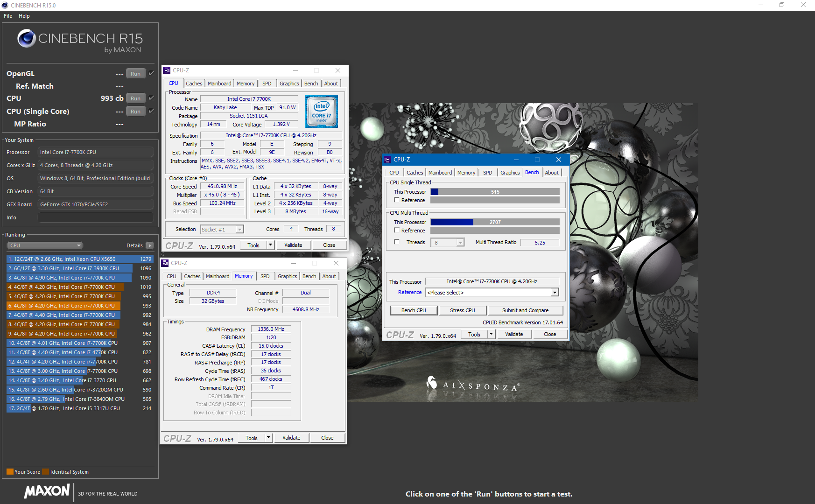This screenshot has width=815, height=504.
Task: Click the MAXON logo at the bottom
Action: pos(47,491)
